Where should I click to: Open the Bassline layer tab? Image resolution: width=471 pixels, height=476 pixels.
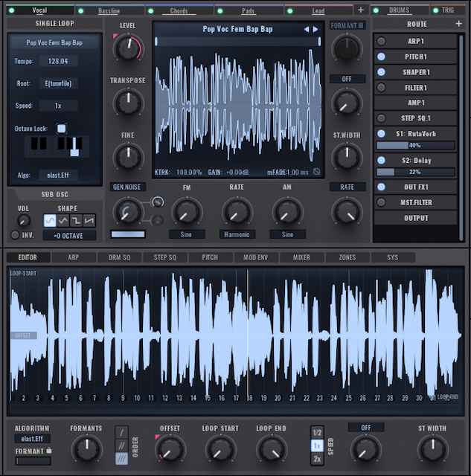(109, 10)
